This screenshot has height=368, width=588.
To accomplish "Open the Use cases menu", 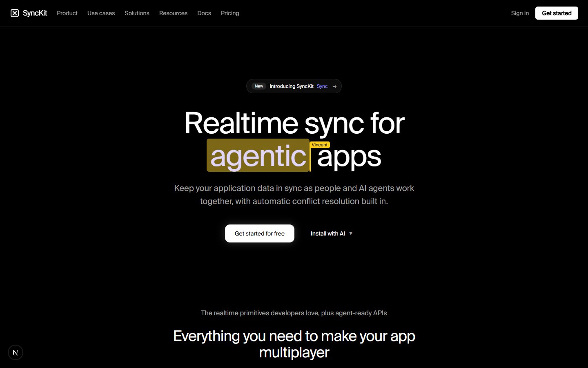I will click(x=101, y=13).
